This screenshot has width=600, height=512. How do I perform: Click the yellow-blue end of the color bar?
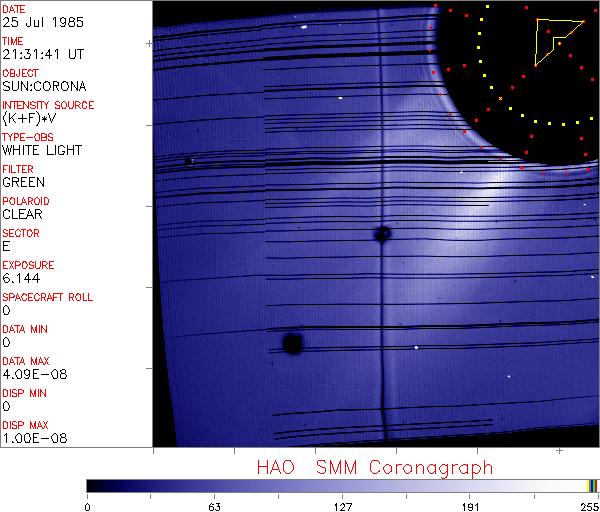(x=592, y=485)
